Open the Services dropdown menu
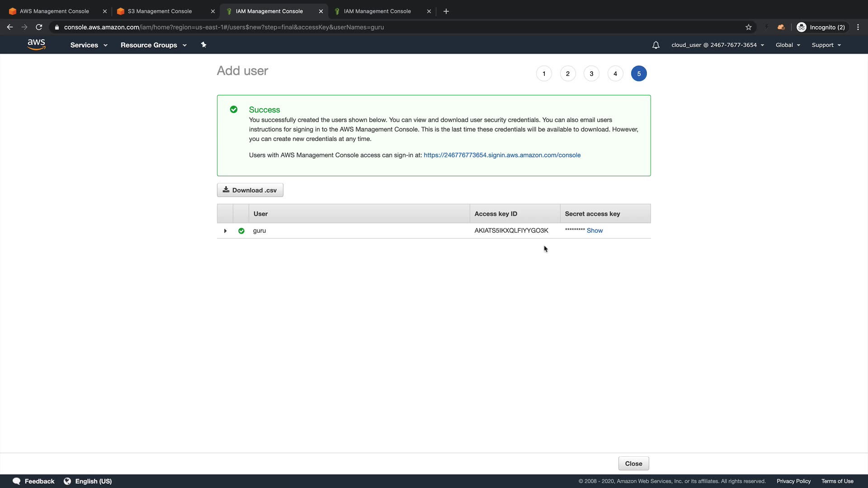 (89, 45)
